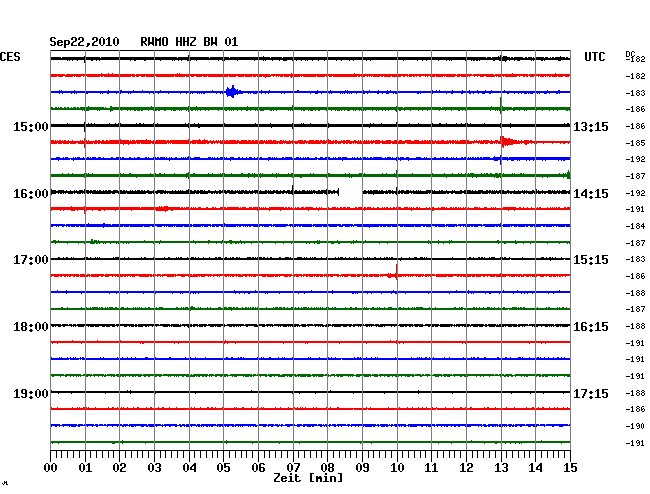Click minute tick label '08' on x-axis
650x494 pixels.
click(327, 467)
